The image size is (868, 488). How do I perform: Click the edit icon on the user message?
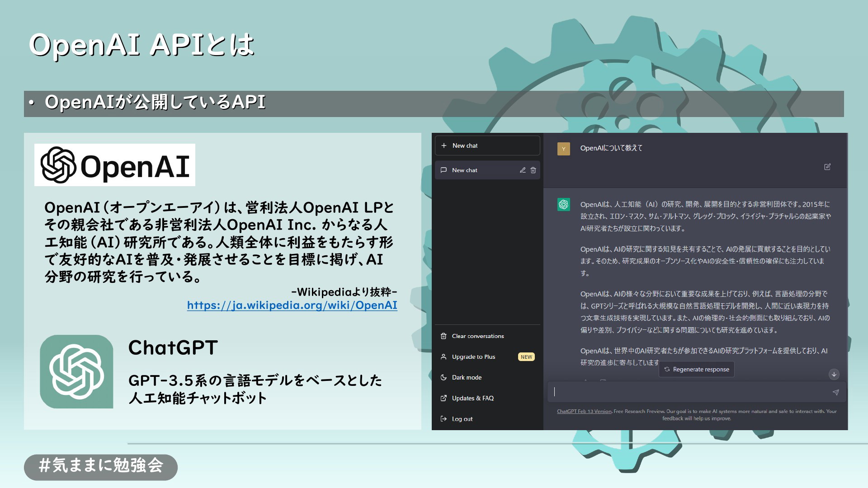[827, 167]
